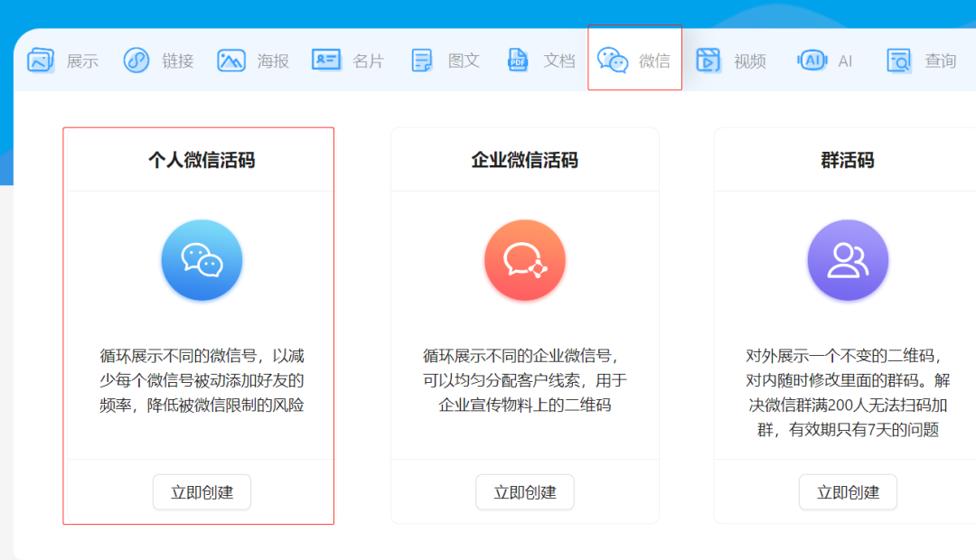The image size is (976, 560).
Task: Switch to the 展示 tab label
Action: click(x=82, y=61)
